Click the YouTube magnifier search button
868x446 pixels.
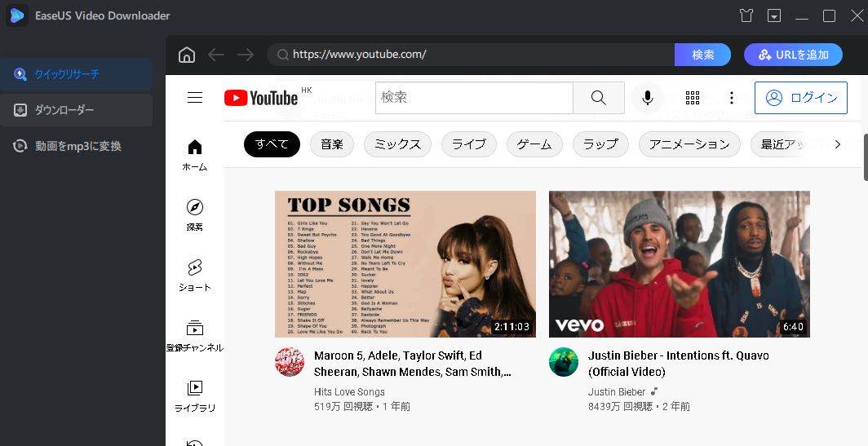[599, 98]
